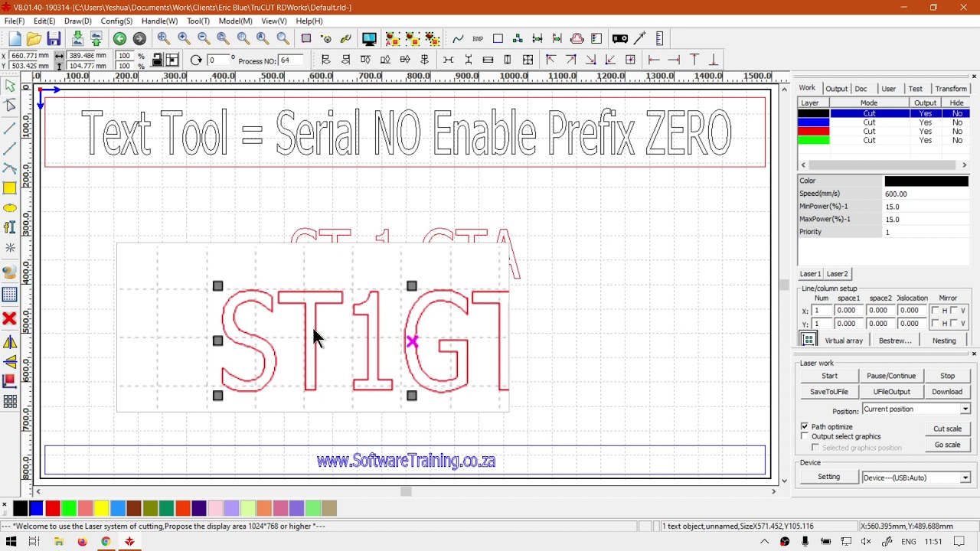The image size is (980, 551).
Task: Save file with the floppy disk icon
Action: (x=54, y=39)
